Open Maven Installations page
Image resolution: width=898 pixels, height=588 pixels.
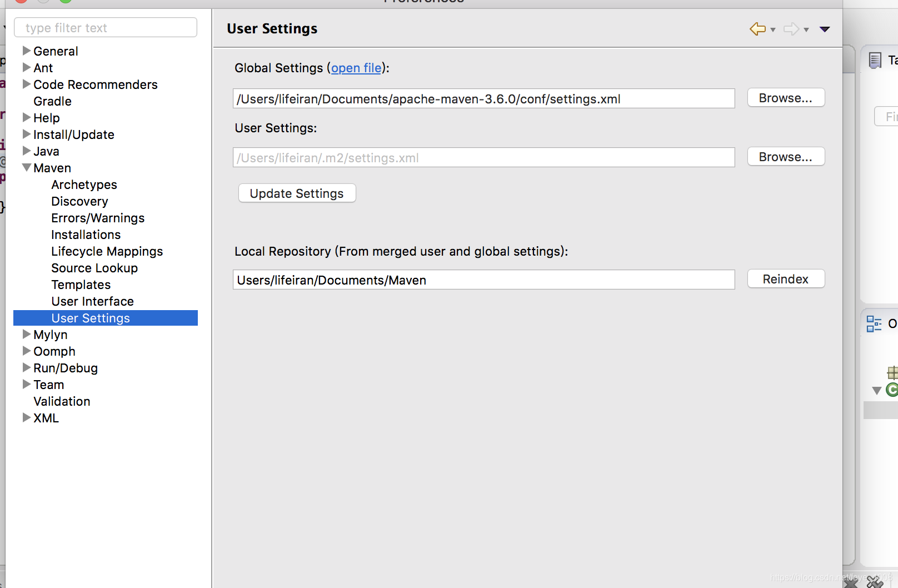tap(86, 235)
